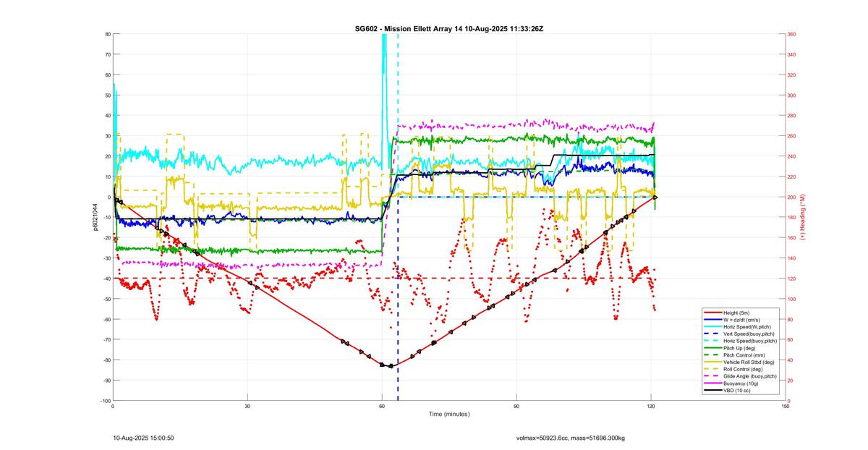Click the 'p6021044' left axis label
Image resolution: width=868 pixels, height=450 pixels.
tap(94, 217)
